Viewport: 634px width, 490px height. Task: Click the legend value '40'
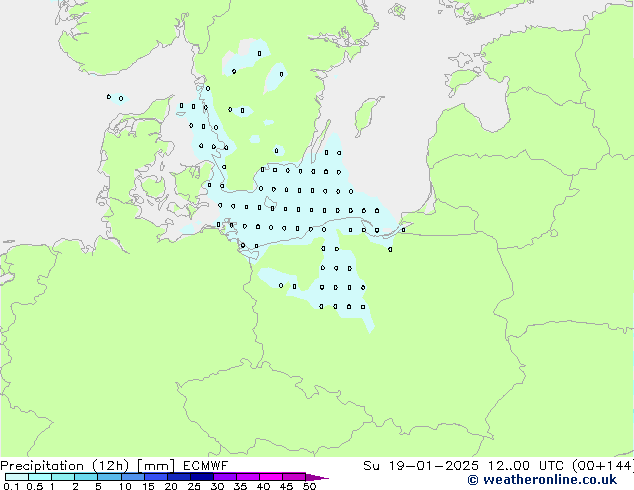pyautogui.click(x=263, y=486)
